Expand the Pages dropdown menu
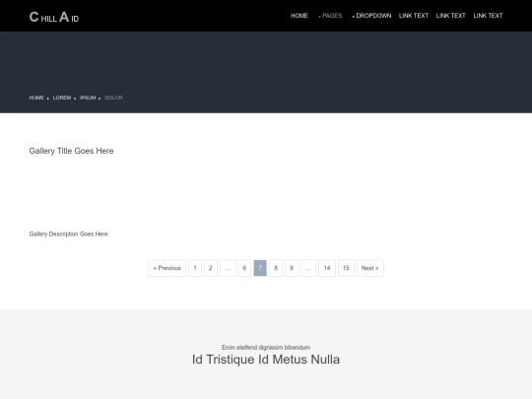Viewport: 532px width, 399px height. coord(330,16)
